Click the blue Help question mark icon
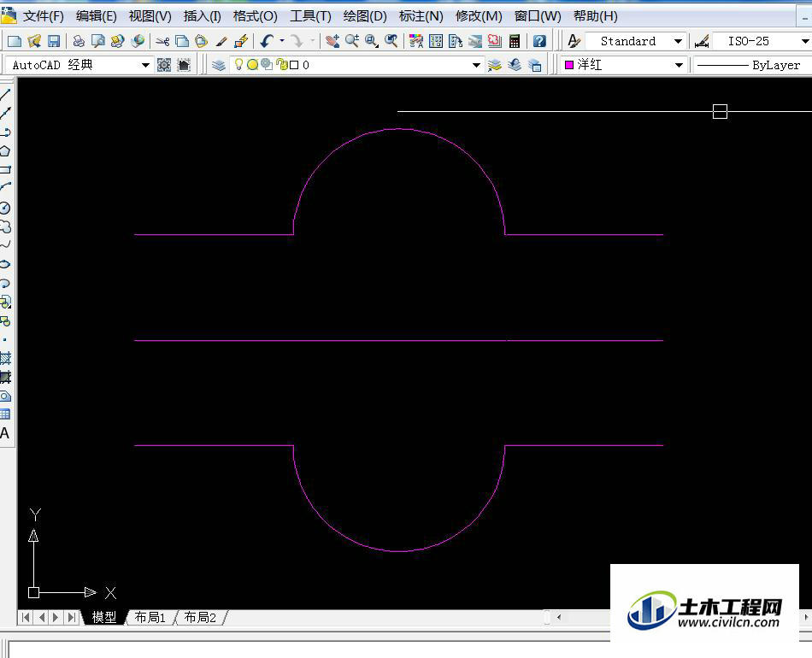The image size is (812, 658). coord(539,41)
